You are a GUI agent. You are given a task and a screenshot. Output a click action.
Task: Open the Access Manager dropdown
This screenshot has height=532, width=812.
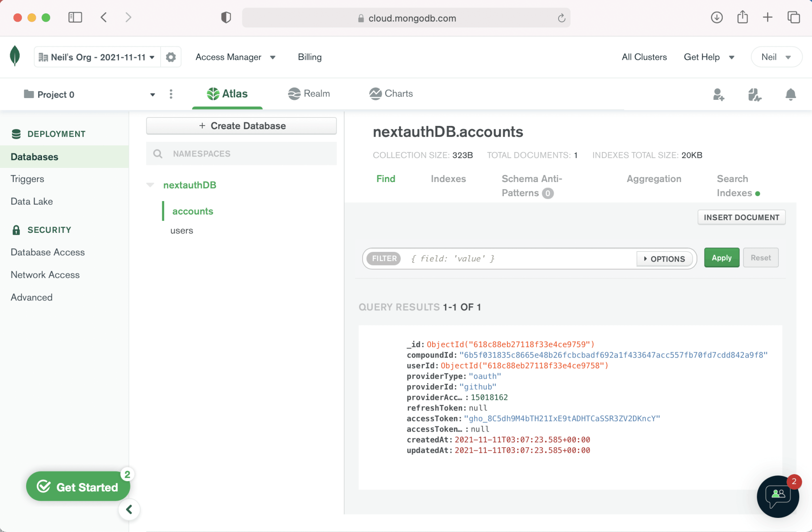tap(235, 57)
